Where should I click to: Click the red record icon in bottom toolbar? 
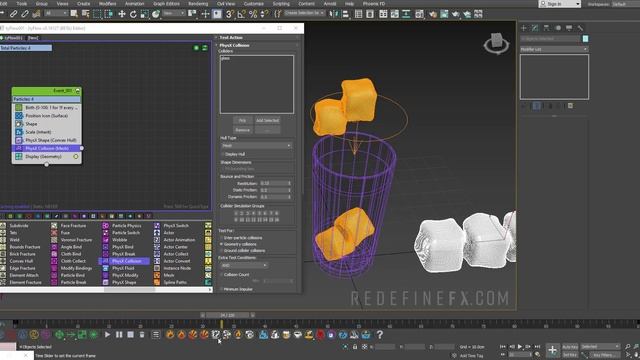pos(320,335)
